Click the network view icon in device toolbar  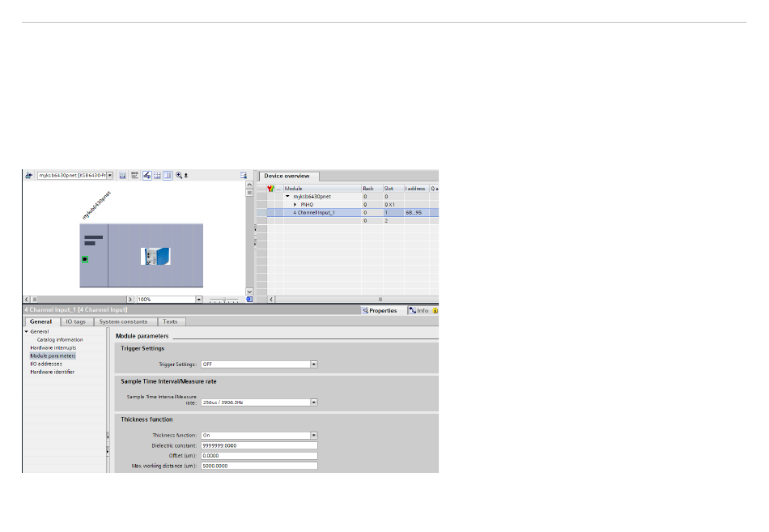29,175
